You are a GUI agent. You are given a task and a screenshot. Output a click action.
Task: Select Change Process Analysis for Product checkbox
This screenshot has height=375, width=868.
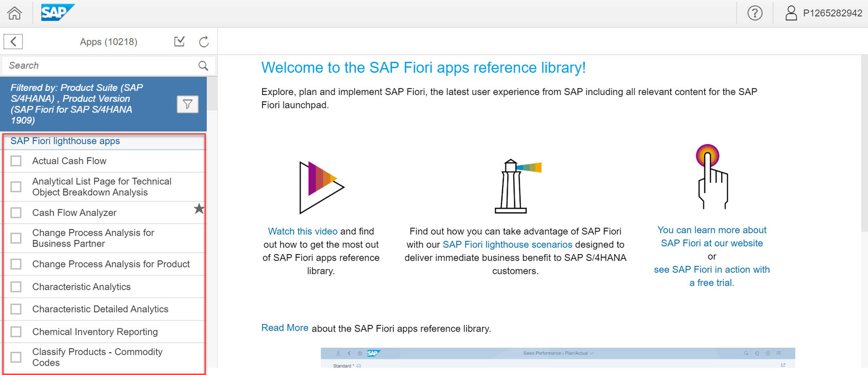point(16,264)
